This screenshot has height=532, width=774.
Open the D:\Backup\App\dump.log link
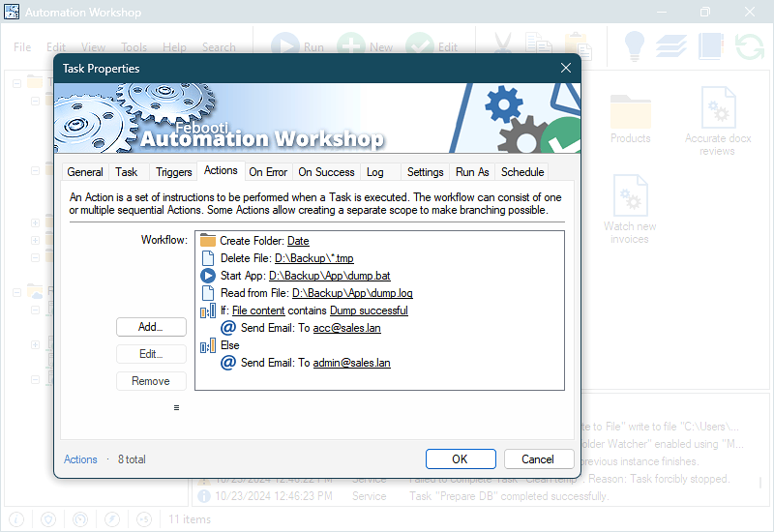click(352, 293)
